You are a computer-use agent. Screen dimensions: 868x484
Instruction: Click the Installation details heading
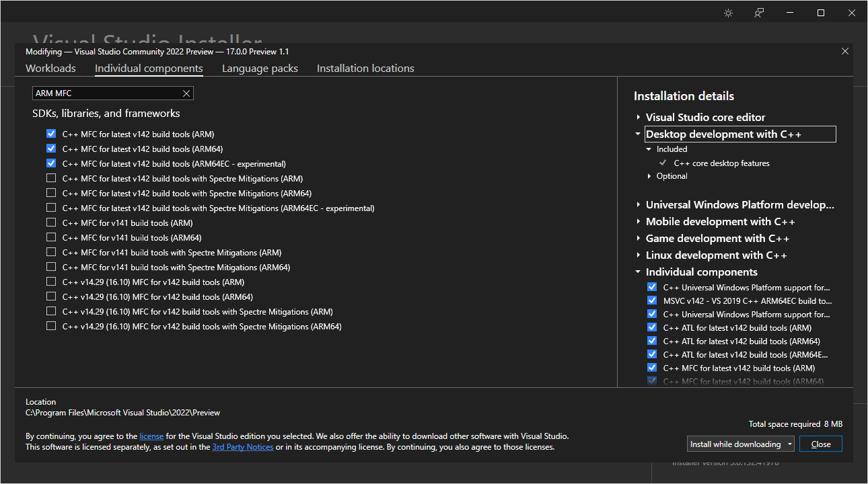point(684,96)
